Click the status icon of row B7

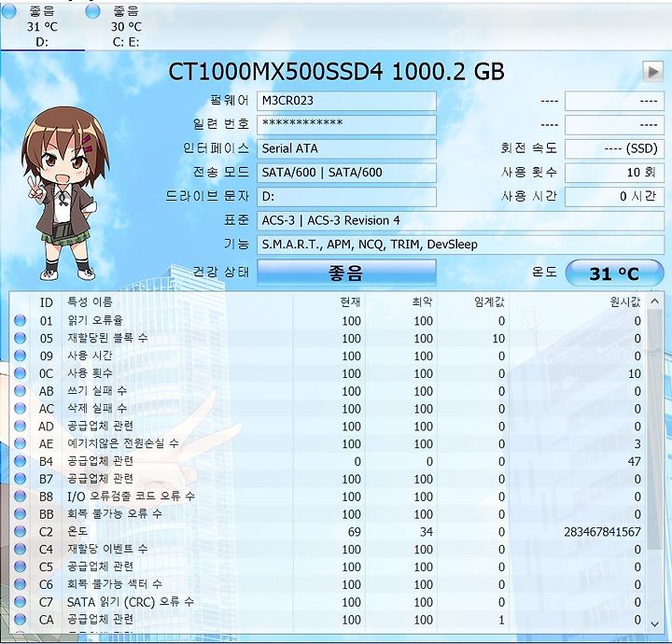[20, 479]
